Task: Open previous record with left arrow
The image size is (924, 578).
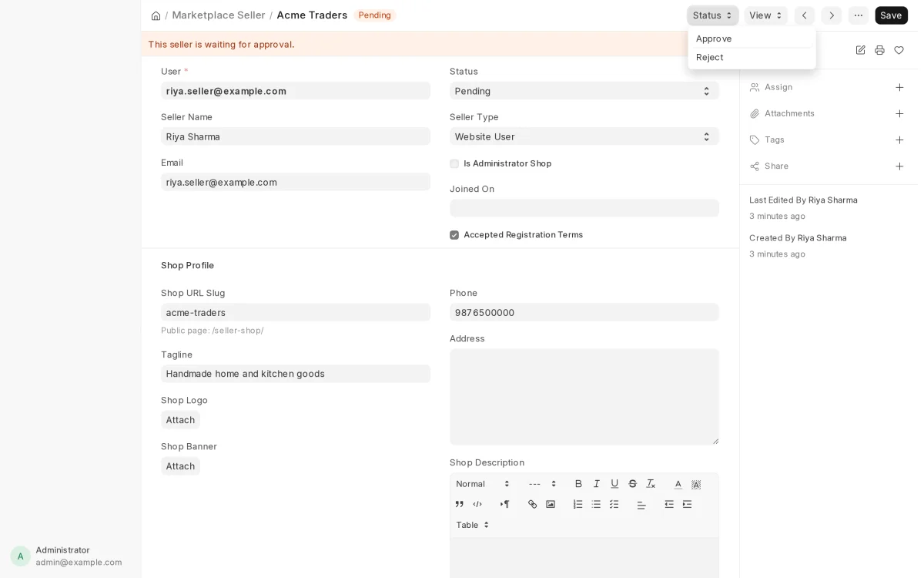Action: point(805,15)
